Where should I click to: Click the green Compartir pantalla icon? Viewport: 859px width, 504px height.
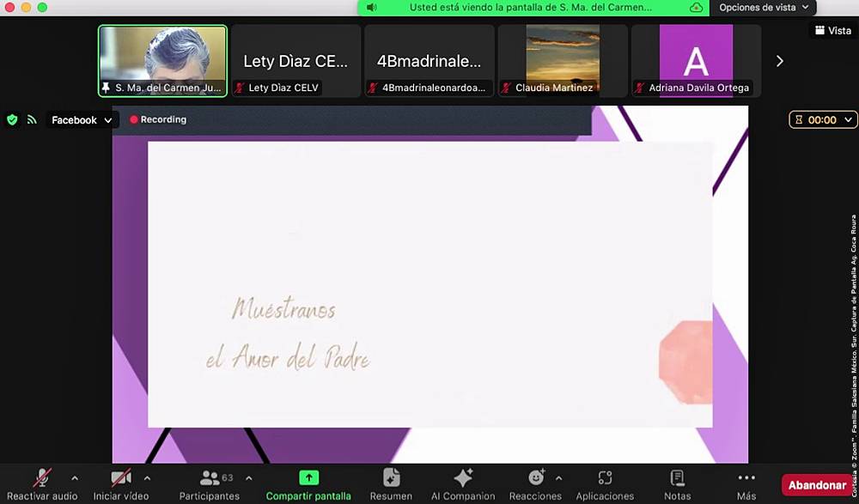coord(309,477)
